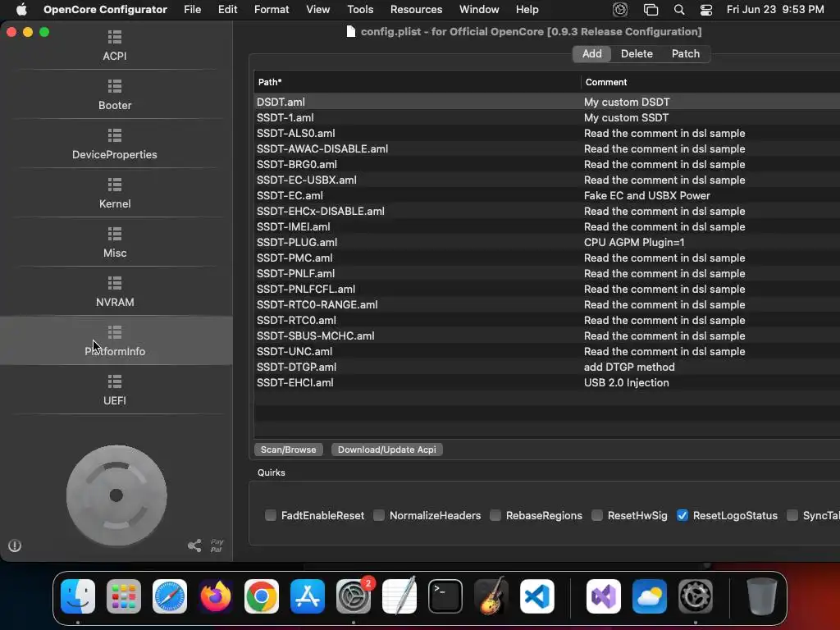Viewport: 840px width, 630px height.
Task: Enable the NormalizeHeaders quirk
Action: coord(379,515)
